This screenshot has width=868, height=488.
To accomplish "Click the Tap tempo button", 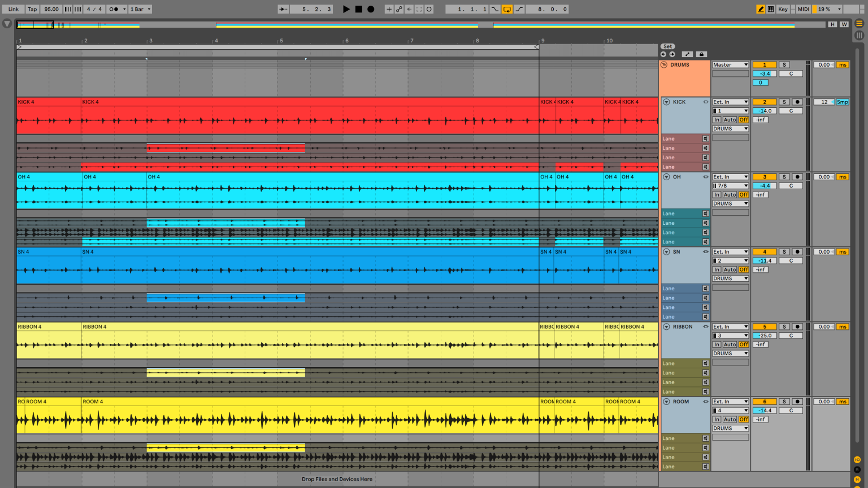I will point(32,9).
